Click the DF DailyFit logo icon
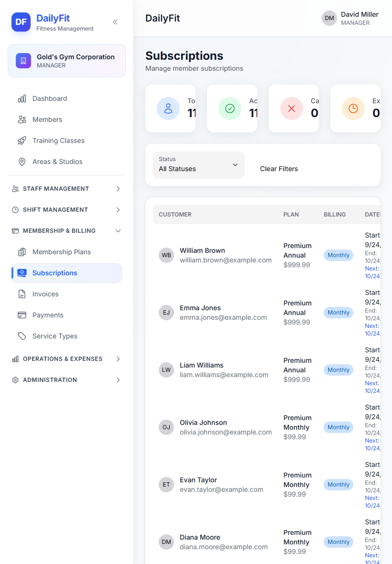 [21, 22]
